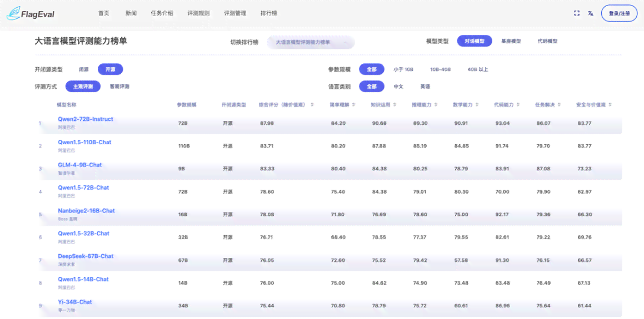Click 开闭源类型 column header
This screenshot has width=644, height=319.
tap(234, 105)
